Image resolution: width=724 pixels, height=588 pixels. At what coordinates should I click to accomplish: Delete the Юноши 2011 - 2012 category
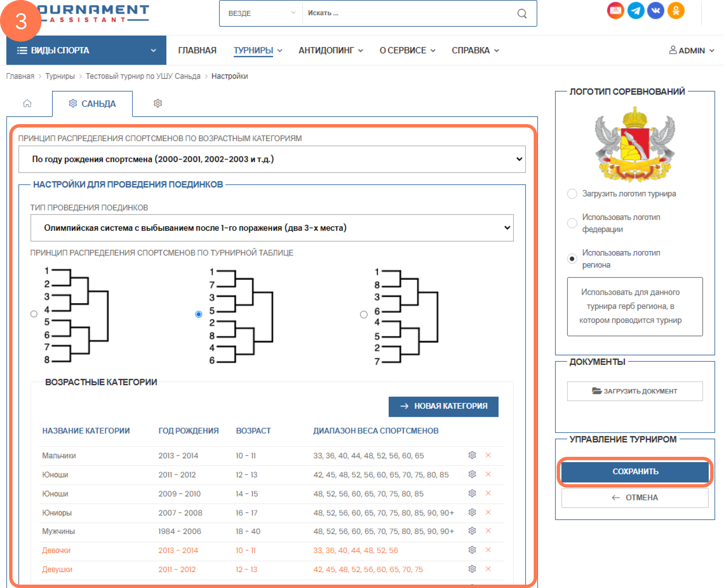(x=488, y=474)
